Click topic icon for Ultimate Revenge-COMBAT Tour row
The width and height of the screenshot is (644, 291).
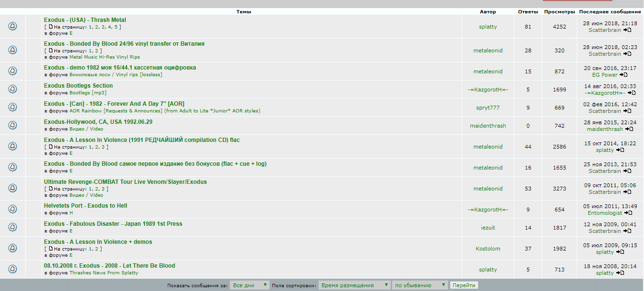pos(13,188)
